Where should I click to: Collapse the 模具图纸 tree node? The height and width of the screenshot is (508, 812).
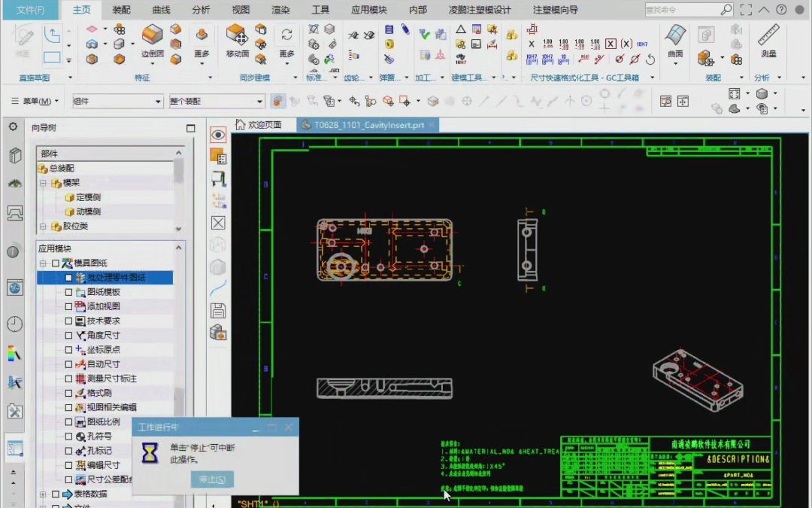tap(43, 263)
